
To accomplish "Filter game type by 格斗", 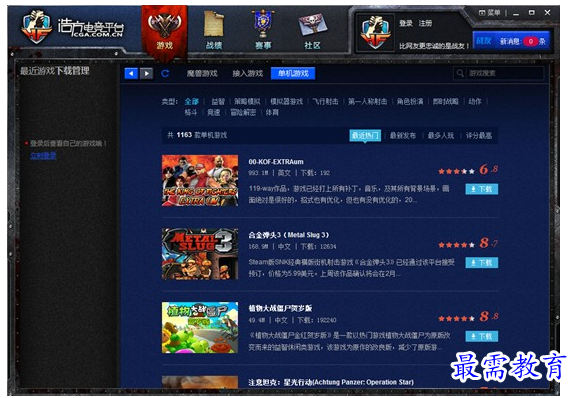I will click(191, 112).
